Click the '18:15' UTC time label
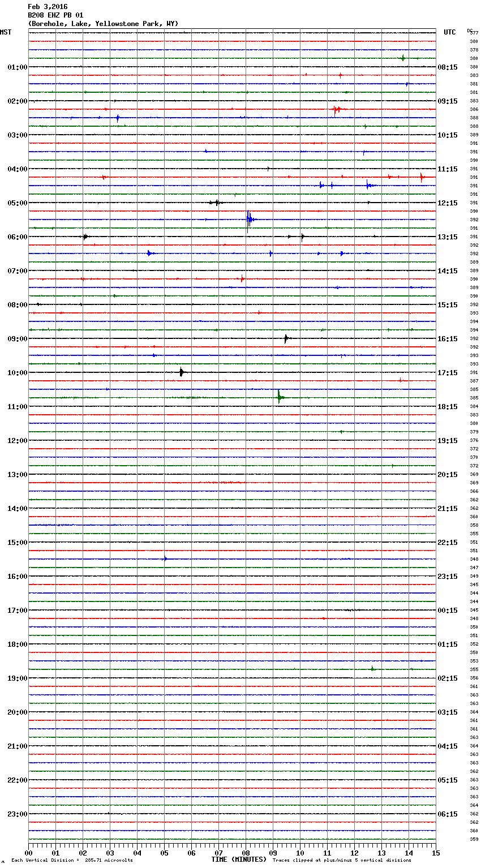Image resolution: width=481 pixels, height=868 pixels. [x=448, y=407]
